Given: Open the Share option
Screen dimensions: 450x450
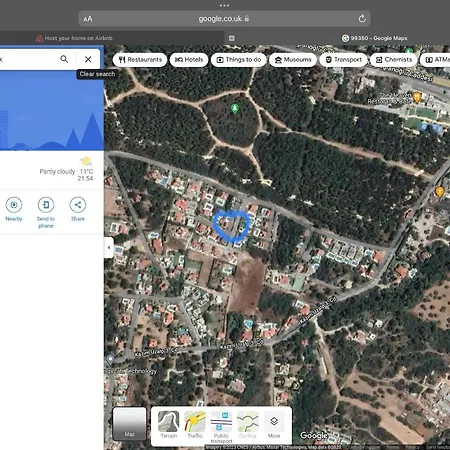Looking at the screenshot, I should (x=78, y=210).
